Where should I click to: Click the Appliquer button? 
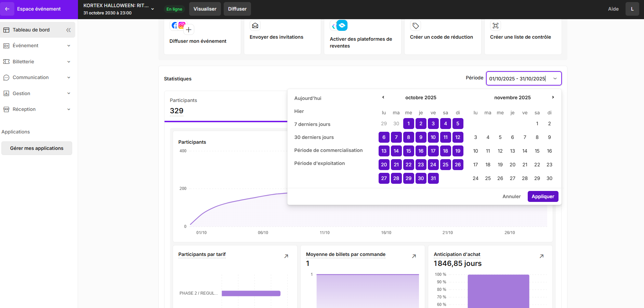[543, 196]
